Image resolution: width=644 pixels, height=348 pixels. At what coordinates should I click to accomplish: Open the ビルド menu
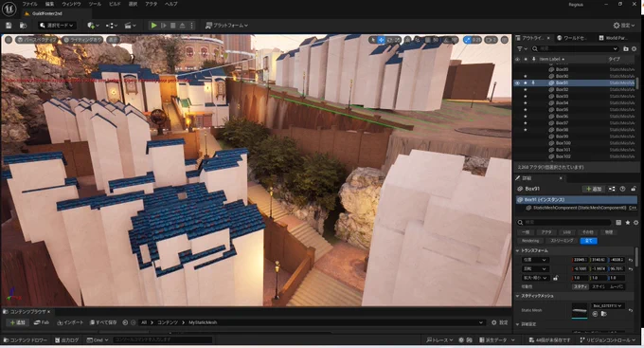pyautogui.click(x=115, y=4)
